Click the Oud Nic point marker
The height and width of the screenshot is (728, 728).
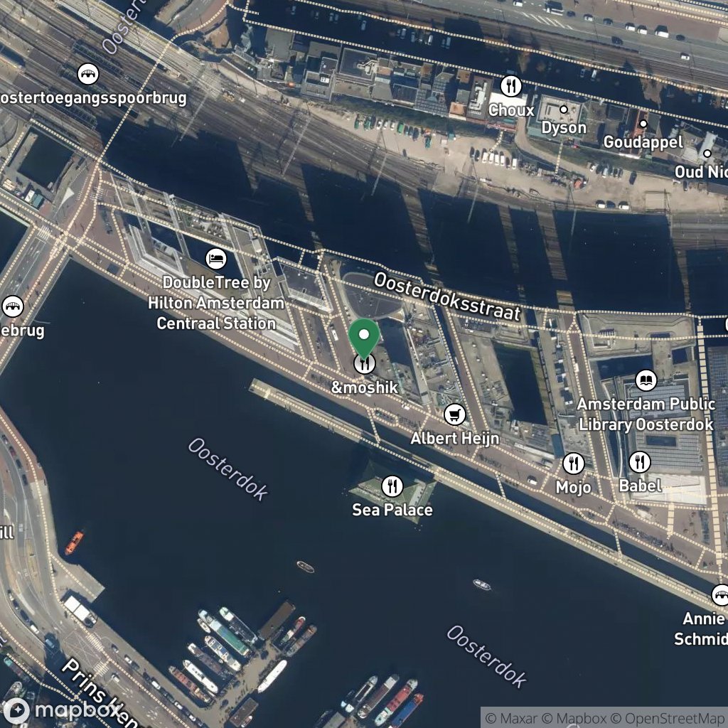707,154
